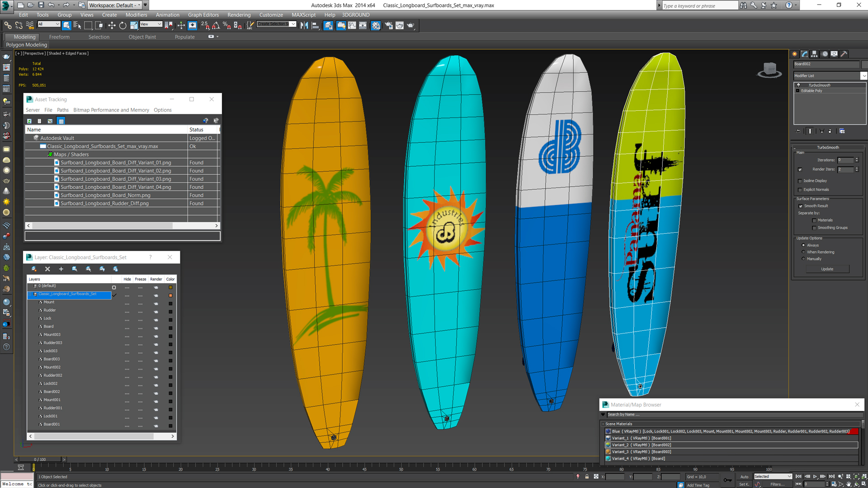Toggle the Render Iters checkbox
This screenshot has width=868, height=488.
[800, 169]
